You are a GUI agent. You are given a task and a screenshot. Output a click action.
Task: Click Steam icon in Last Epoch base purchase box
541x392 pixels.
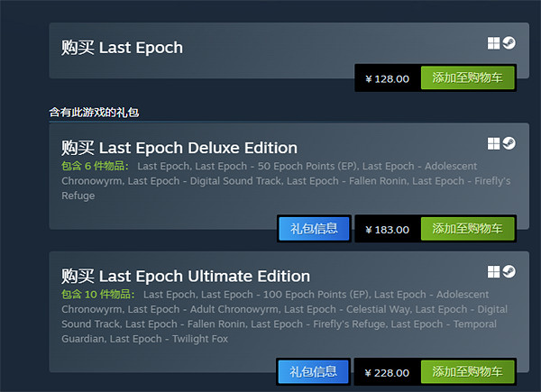pyautogui.click(x=509, y=42)
